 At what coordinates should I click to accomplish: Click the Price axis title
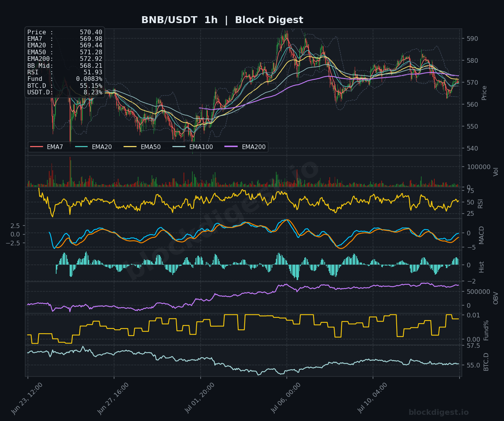coord(484,93)
